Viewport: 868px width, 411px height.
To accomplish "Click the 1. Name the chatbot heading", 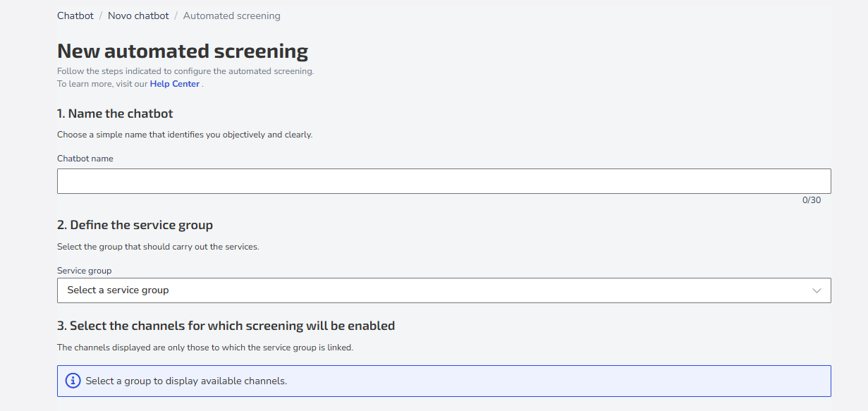I will click(115, 114).
